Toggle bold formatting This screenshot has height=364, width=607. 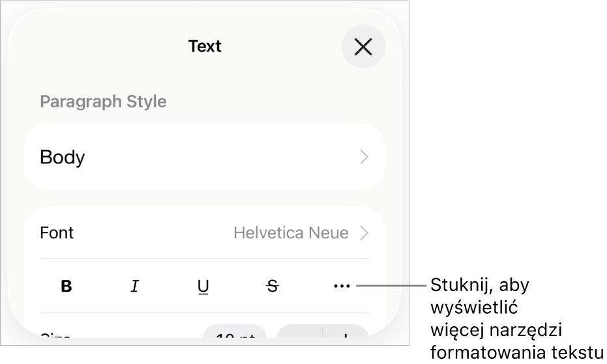pyautogui.click(x=67, y=286)
